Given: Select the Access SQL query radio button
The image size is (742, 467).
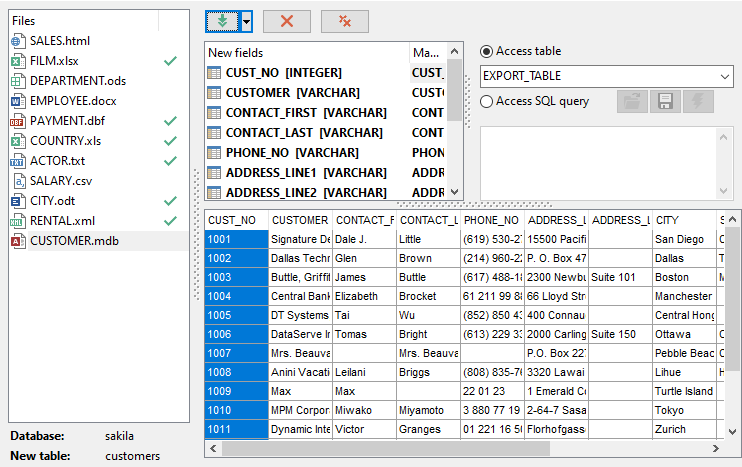Looking at the screenshot, I should (487, 101).
